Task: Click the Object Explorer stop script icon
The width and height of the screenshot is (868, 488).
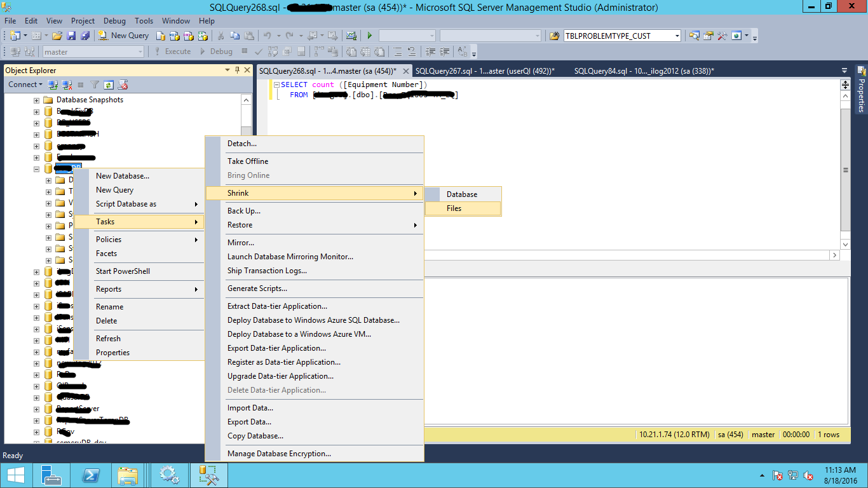Action: [x=123, y=85]
